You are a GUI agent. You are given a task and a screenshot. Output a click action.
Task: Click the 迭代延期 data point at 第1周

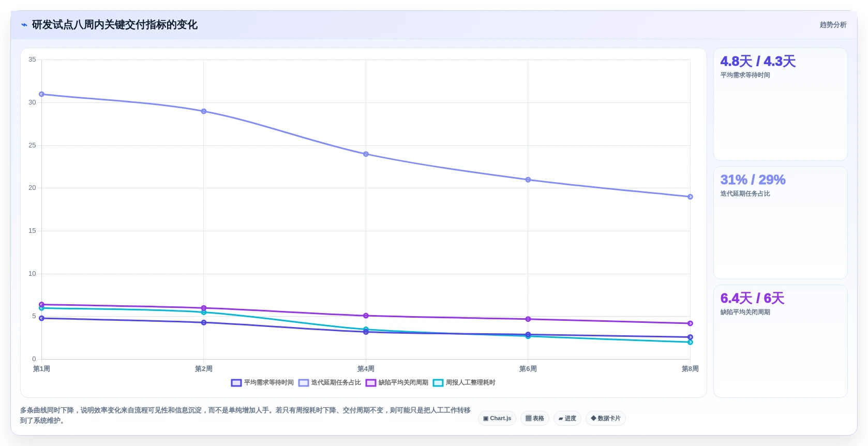(42, 94)
